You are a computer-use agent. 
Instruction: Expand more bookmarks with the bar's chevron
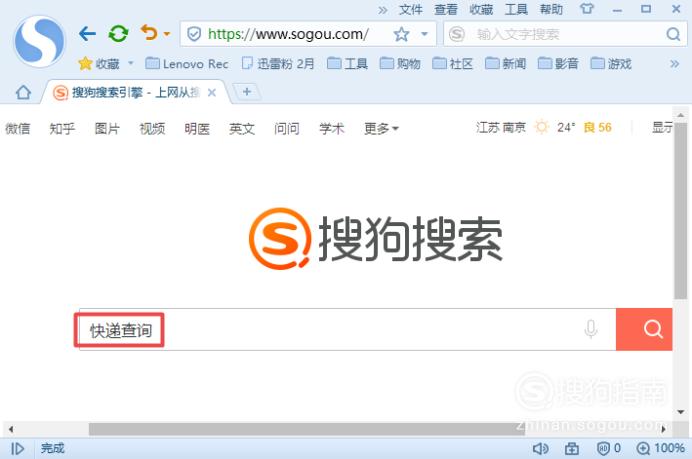click(x=674, y=64)
